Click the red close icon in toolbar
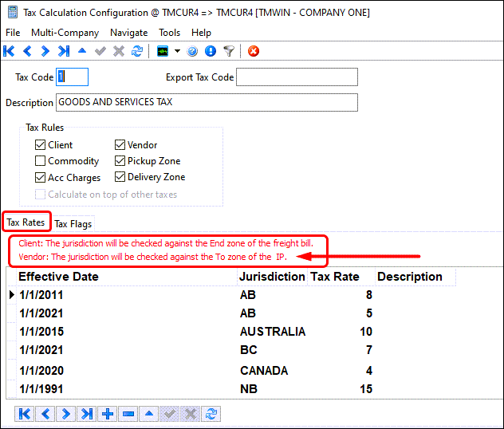This screenshot has height=429, width=504. tap(254, 51)
